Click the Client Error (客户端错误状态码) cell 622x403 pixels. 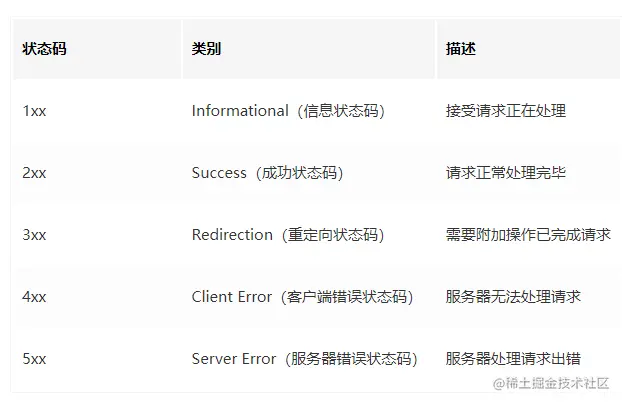coord(303,296)
